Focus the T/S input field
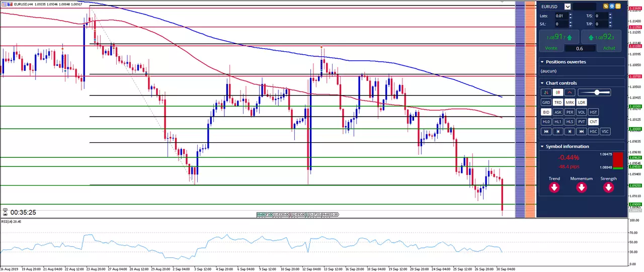This screenshot has width=644, height=272. point(601,16)
